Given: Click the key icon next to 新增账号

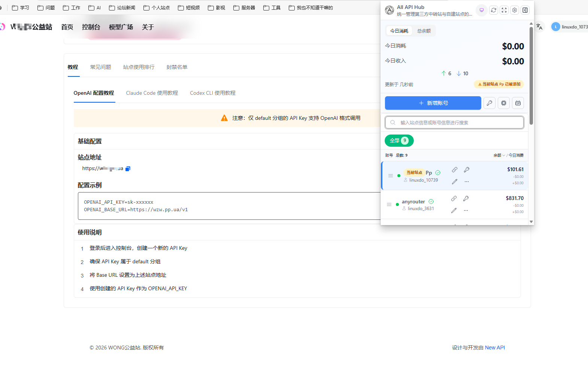Looking at the screenshot, I should coord(489,103).
